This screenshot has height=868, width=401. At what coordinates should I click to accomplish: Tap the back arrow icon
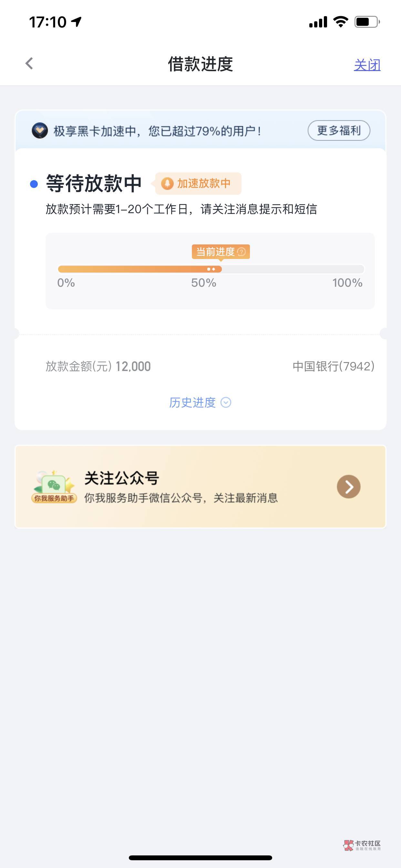coord(29,63)
